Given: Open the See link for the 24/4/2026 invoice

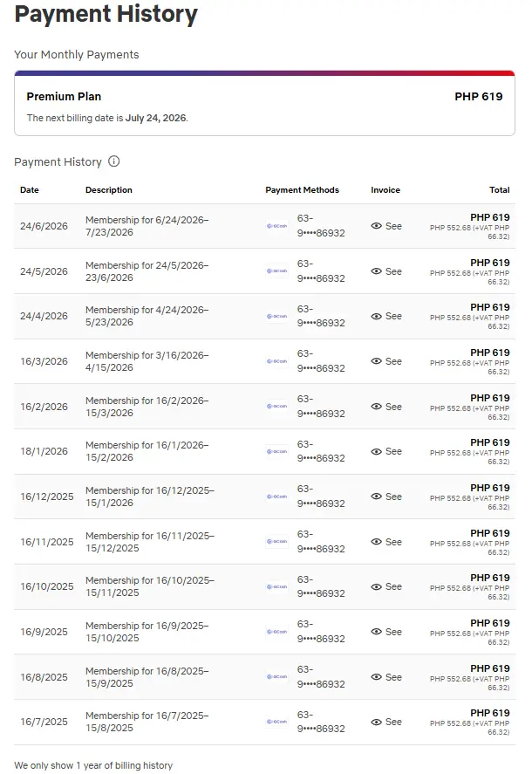Looking at the screenshot, I should 386,317.
